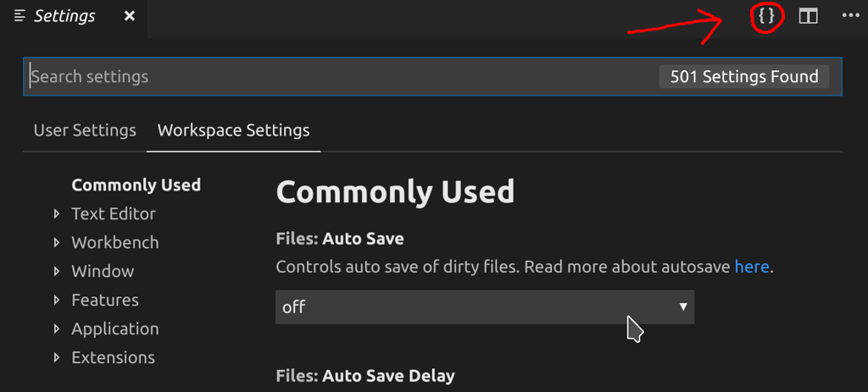This screenshot has width=868, height=392.
Task: Click the split editor icon
Action: 808,17
